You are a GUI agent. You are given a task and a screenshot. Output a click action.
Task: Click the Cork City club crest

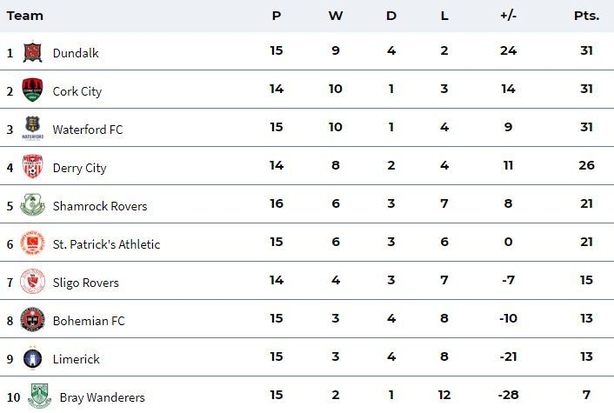coord(33,90)
